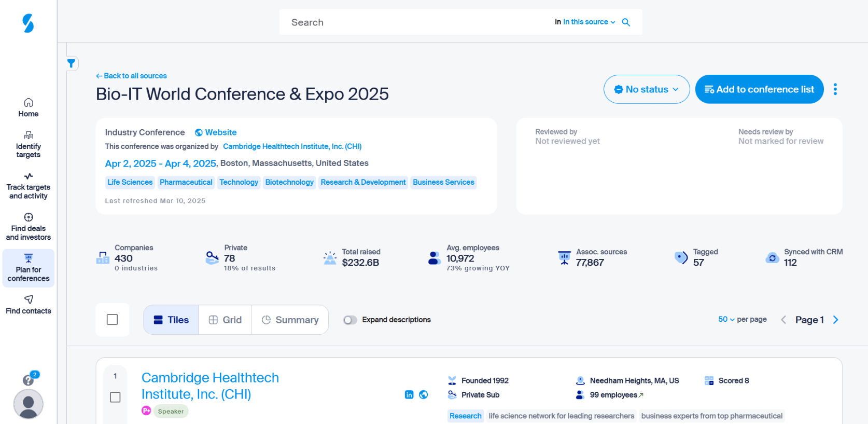Image resolution: width=868 pixels, height=424 pixels.
Task: Tick the Cambridge Healthtech row checkbox
Action: pyautogui.click(x=115, y=397)
